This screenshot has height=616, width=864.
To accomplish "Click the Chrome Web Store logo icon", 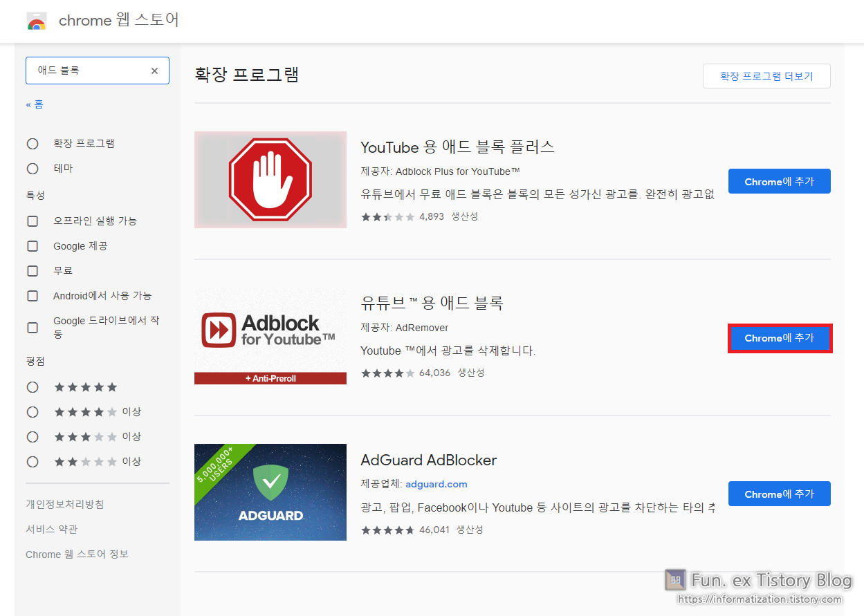I will (37, 21).
